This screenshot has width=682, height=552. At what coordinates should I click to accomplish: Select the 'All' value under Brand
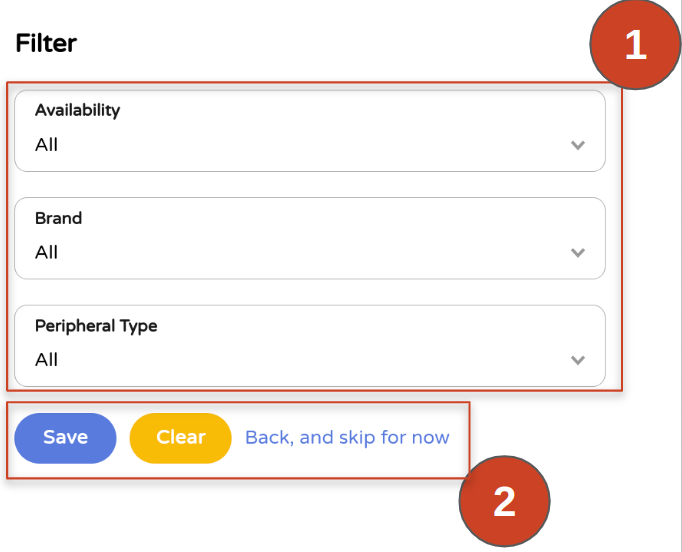pos(47,253)
